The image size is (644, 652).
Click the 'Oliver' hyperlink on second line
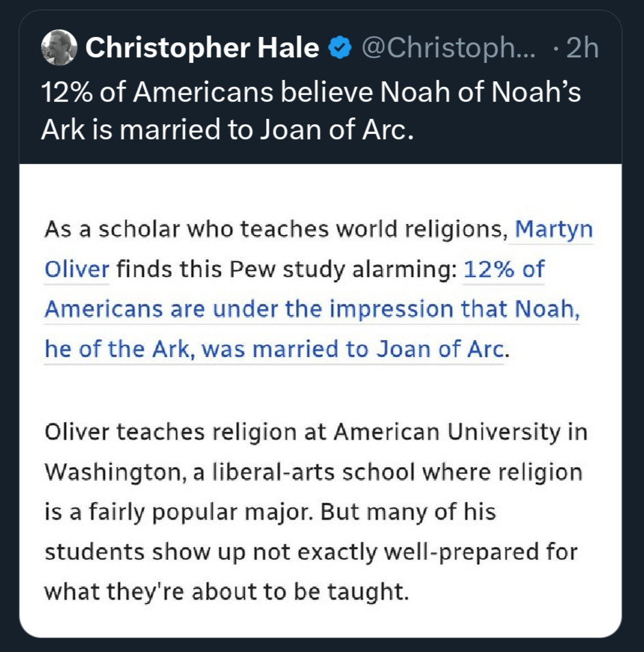click(76, 269)
